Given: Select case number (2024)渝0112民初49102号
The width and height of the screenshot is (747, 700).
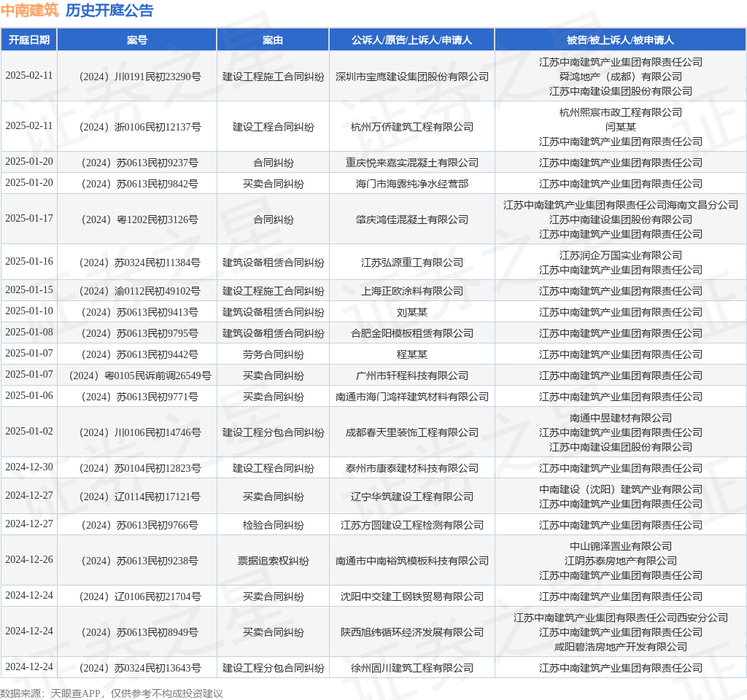Looking at the screenshot, I should (x=140, y=291).
